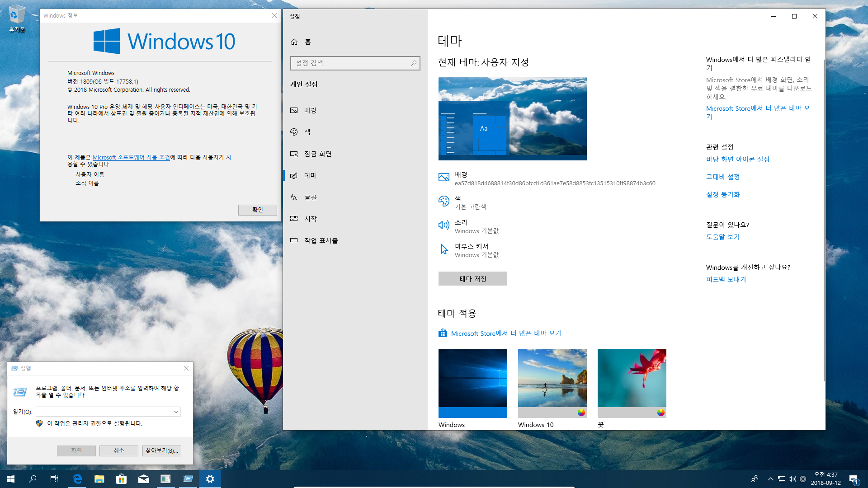Open 찾아보기 in 실행 dialog
Viewport: 868px width, 488px height.
click(161, 450)
